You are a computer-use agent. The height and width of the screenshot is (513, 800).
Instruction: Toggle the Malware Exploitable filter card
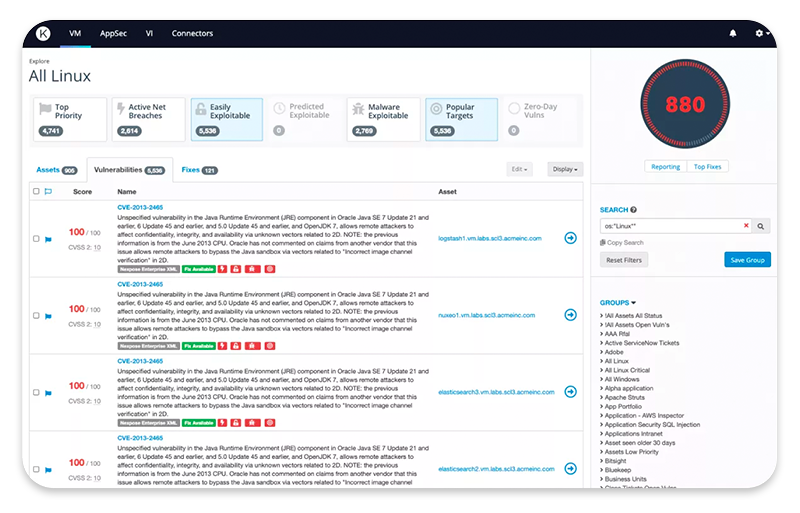pos(384,119)
